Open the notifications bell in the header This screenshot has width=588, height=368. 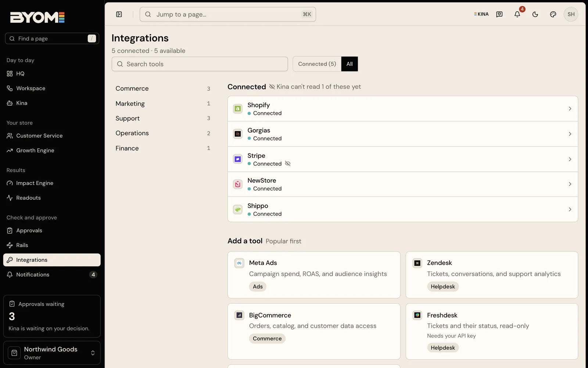pos(517,14)
